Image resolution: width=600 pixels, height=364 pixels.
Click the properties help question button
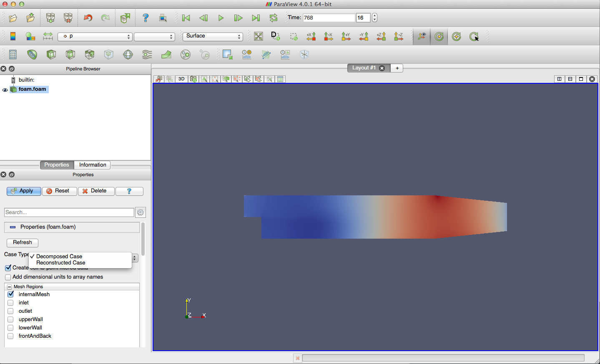click(x=129, y=191)
